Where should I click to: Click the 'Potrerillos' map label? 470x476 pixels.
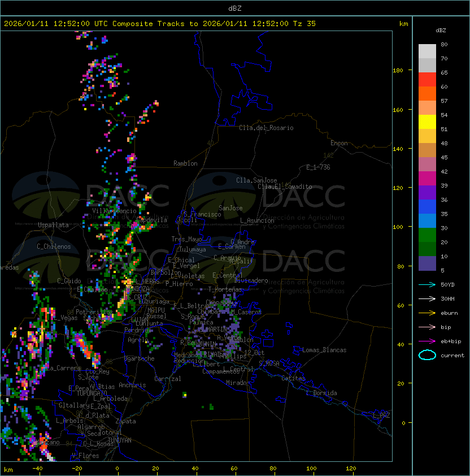coord(94,312)
